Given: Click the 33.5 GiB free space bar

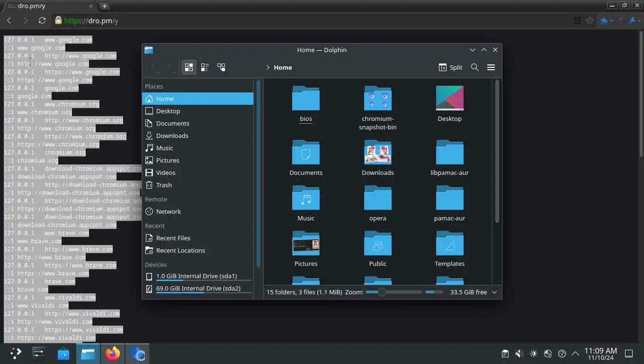Looking at the screenshot, I should (x=434, y=292).
